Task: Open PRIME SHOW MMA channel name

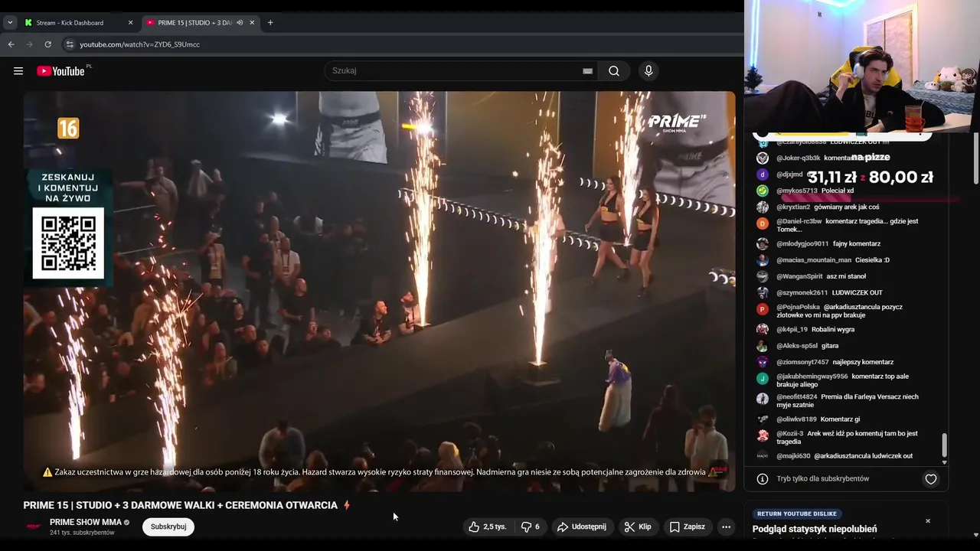Action: click(x=86, y=522)
